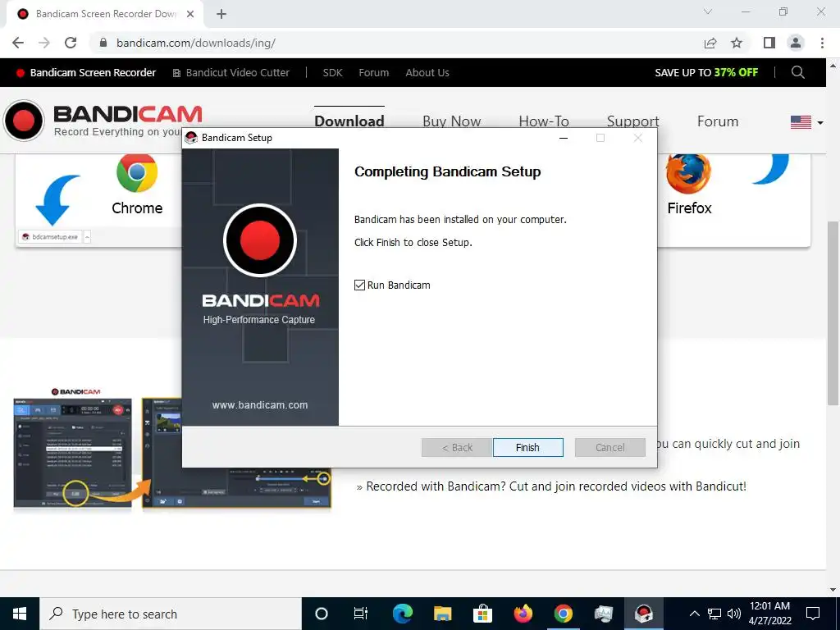
Task: Open tab search chevron in Chrome
Action: (708, 11)
